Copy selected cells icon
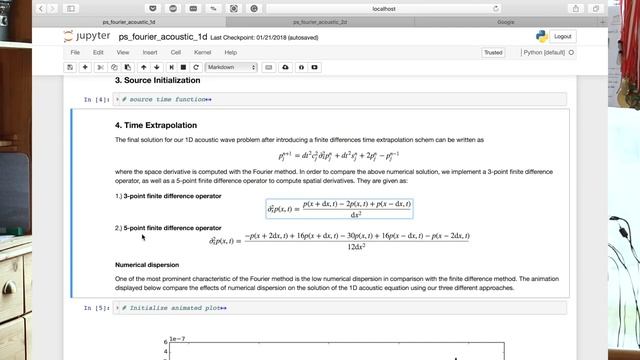 [x=114, y=67]
